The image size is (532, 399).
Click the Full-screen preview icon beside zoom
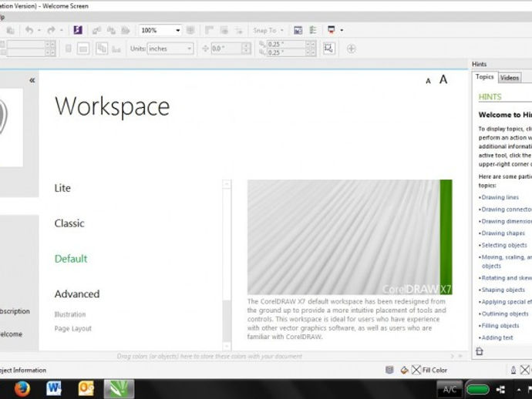tap(190, 30)
